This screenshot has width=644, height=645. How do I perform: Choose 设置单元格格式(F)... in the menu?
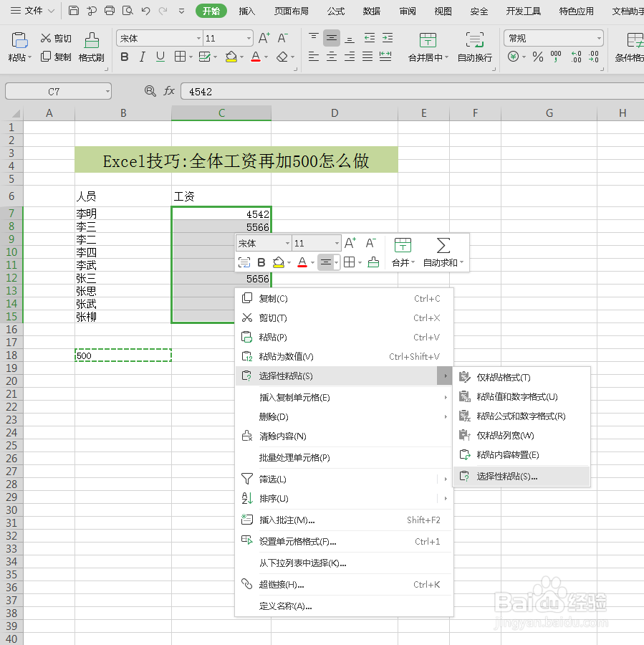click(x=344, y=541)
